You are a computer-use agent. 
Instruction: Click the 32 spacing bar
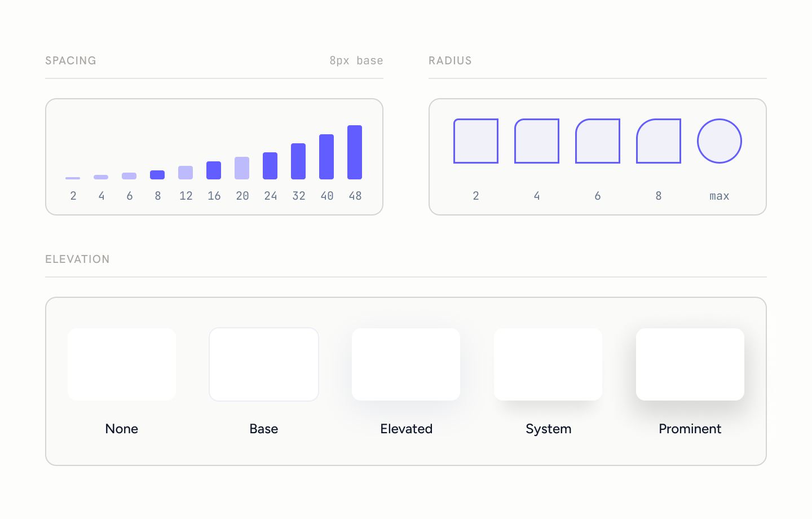pos(298,161)
